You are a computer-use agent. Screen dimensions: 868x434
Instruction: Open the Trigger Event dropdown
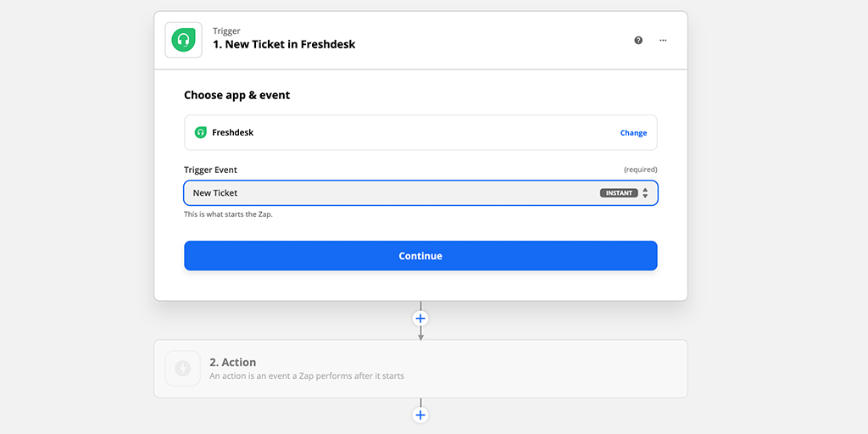(420, 193)
